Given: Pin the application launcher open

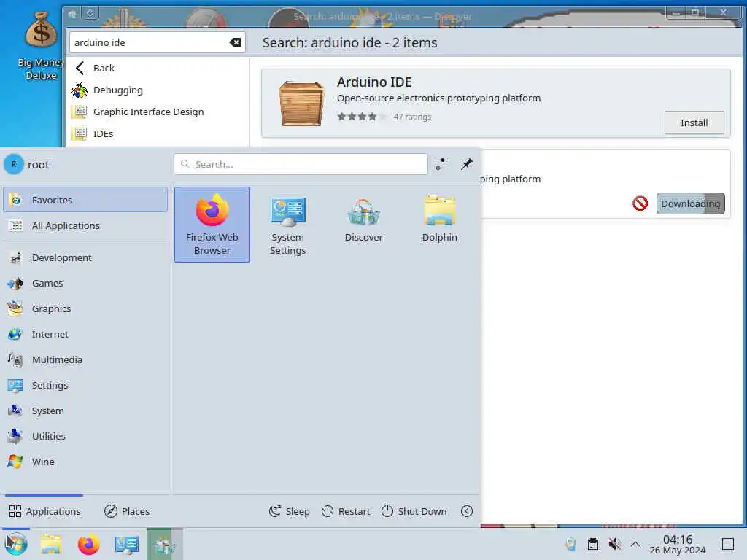Looking at the screenshot, I should pos(466,164).
